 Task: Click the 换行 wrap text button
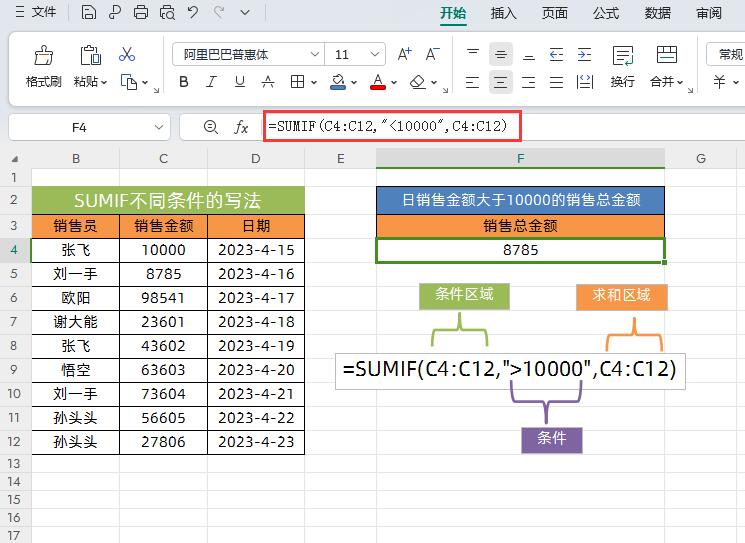622,67
